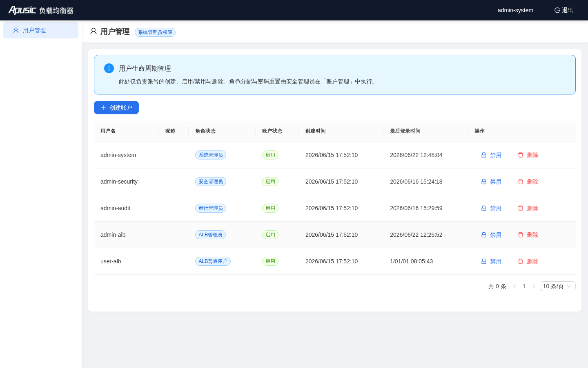Open 用户管理 in the sidebar
This screenshot has height=368, width=588.
tap(41, 30)
